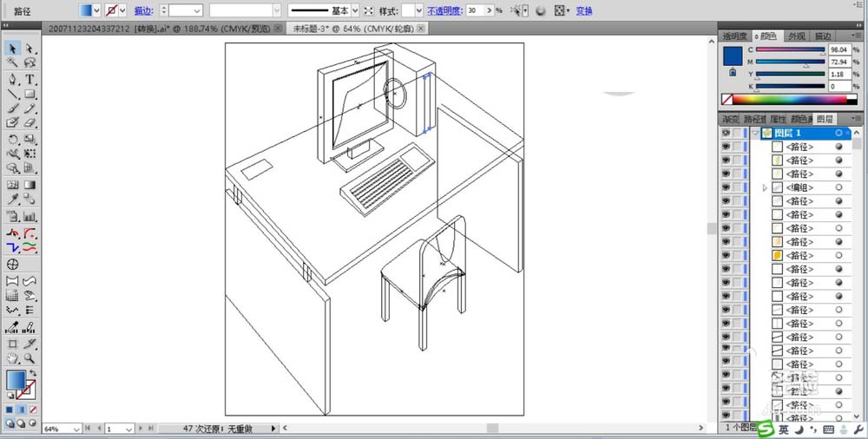The image size is (868, 439).
Task: Select the Lasso tool
Action: coord(30,62)
